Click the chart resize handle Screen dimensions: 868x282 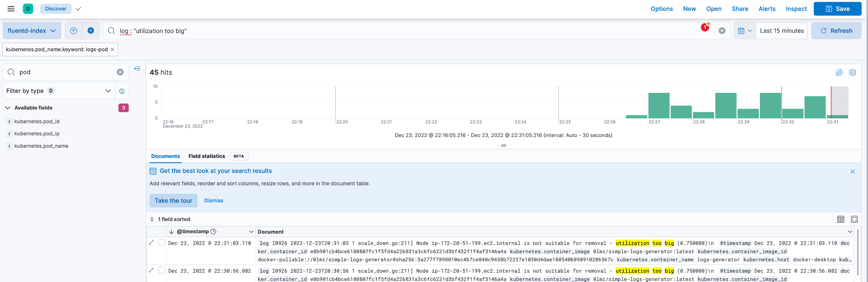point(504,145)
